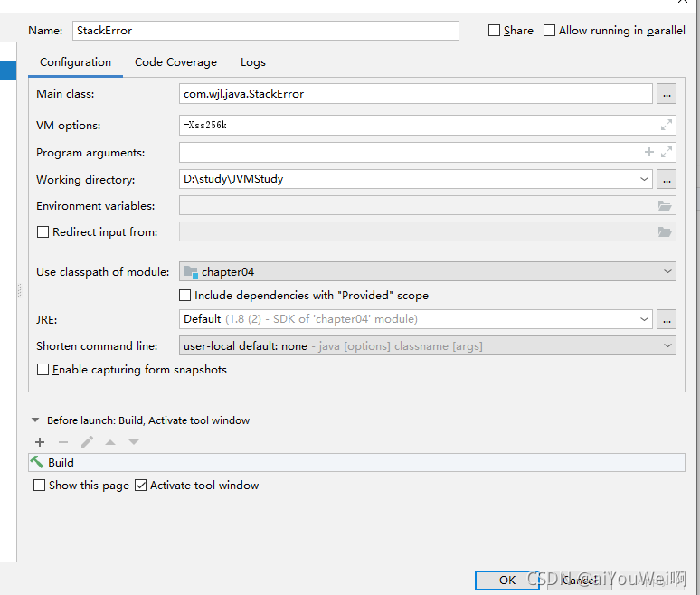
Task: Select the Build row in before-launch list
Action: [356, 462]
